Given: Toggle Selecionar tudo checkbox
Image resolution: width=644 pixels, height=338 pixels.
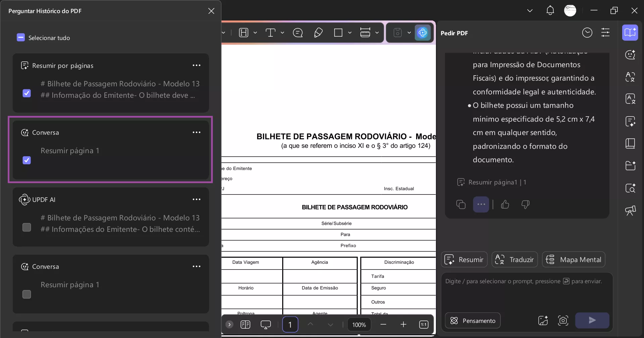Looking at the screenshot, I should [x=20, y=37].
